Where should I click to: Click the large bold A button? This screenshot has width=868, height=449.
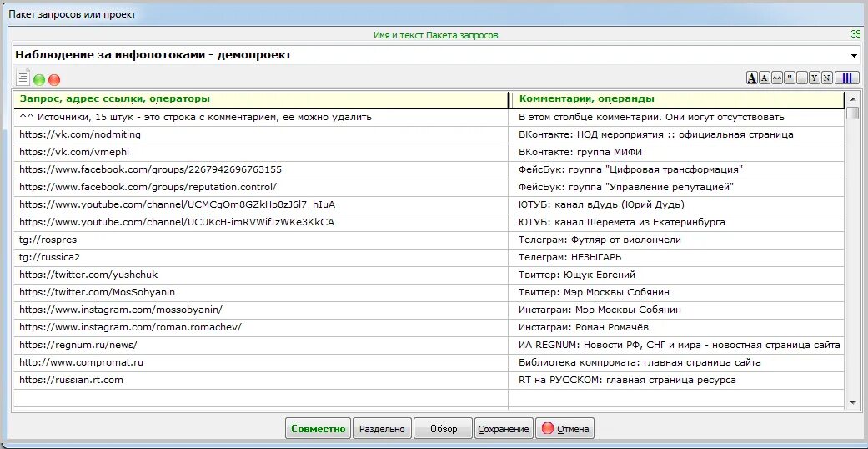tap(752, 78)
